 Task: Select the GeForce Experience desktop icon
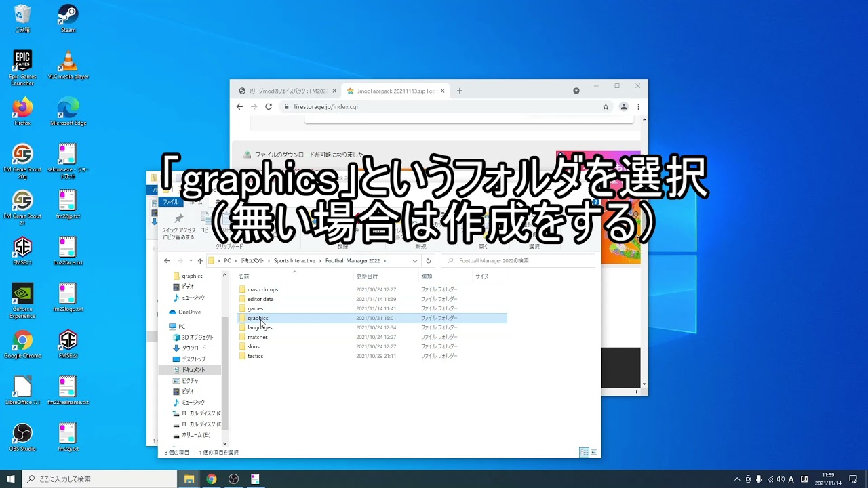tap(22, 300)
